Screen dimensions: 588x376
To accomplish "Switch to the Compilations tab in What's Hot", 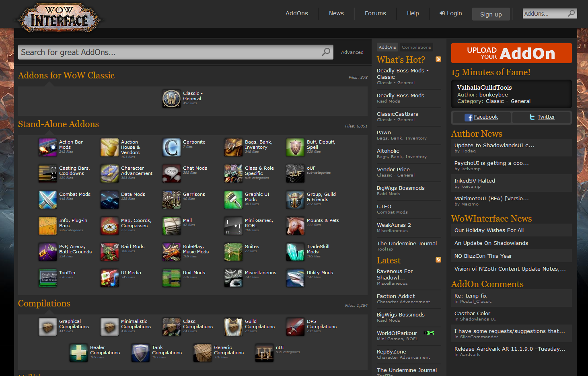I will click(416, 47).
